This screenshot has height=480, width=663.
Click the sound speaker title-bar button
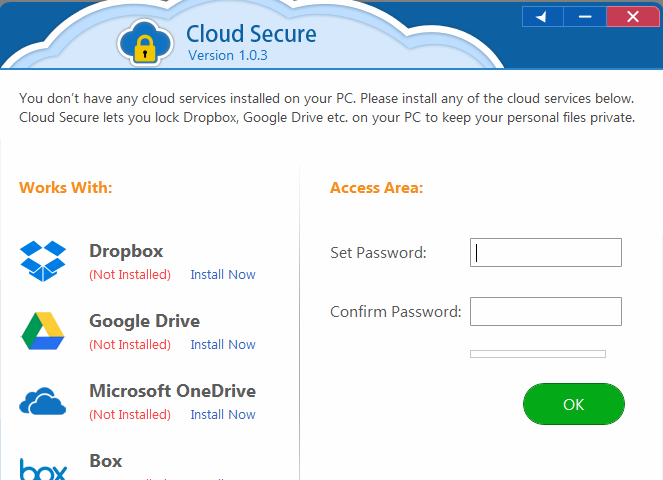[x=542, y=17]
